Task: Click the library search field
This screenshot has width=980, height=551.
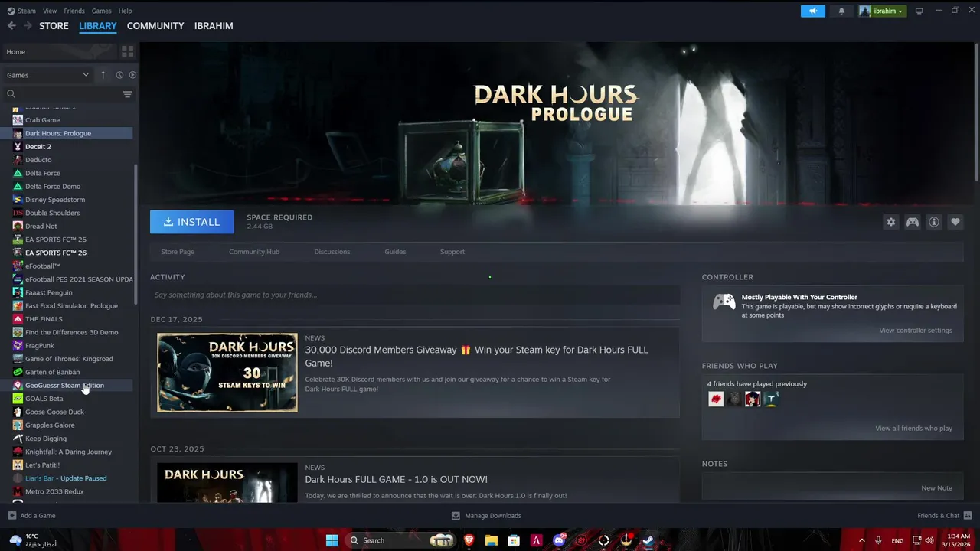Action: point(61,94)
